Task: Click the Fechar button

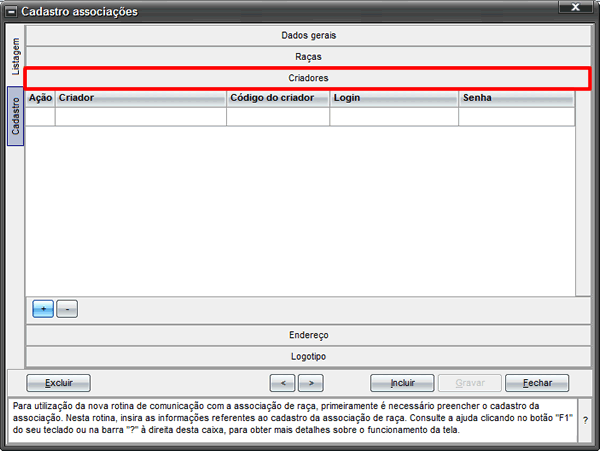Action: (x=537, y=383)
